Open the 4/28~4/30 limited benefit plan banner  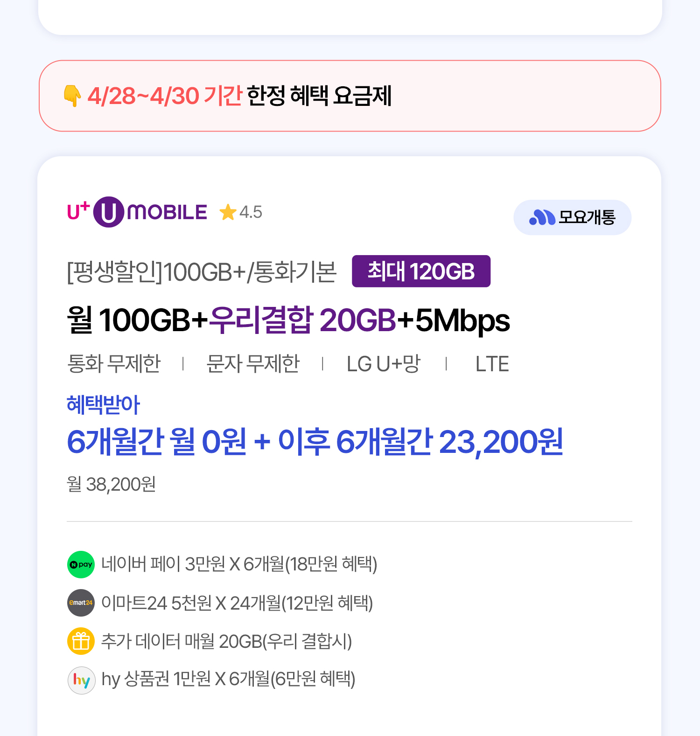click(350, 96)
